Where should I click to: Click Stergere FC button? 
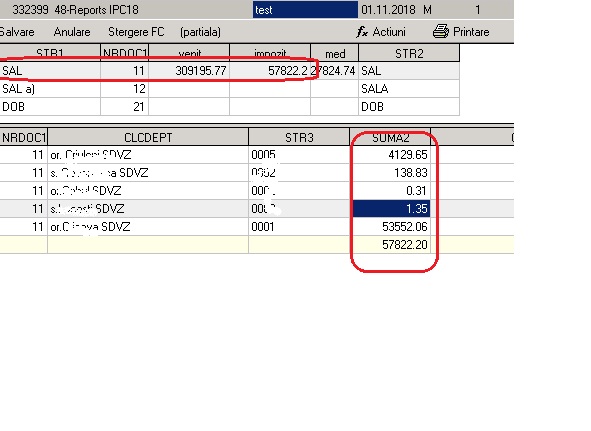[136, 32]
